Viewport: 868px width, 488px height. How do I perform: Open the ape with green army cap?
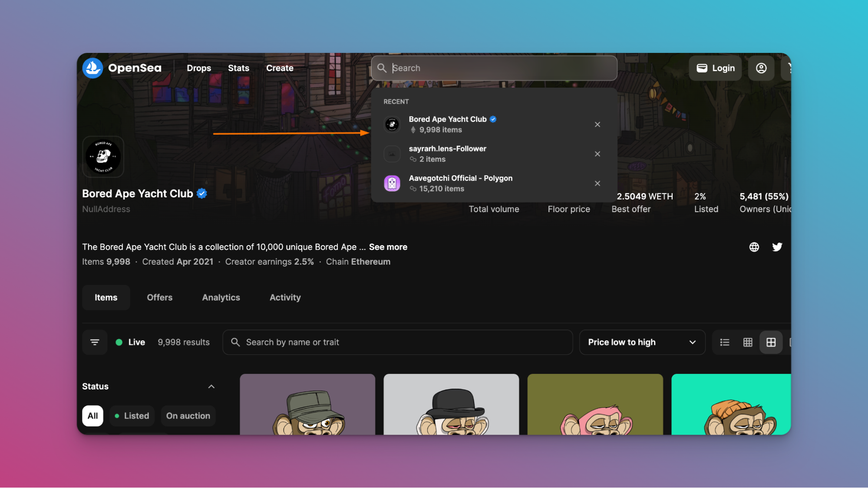click(x=307, y=404)
